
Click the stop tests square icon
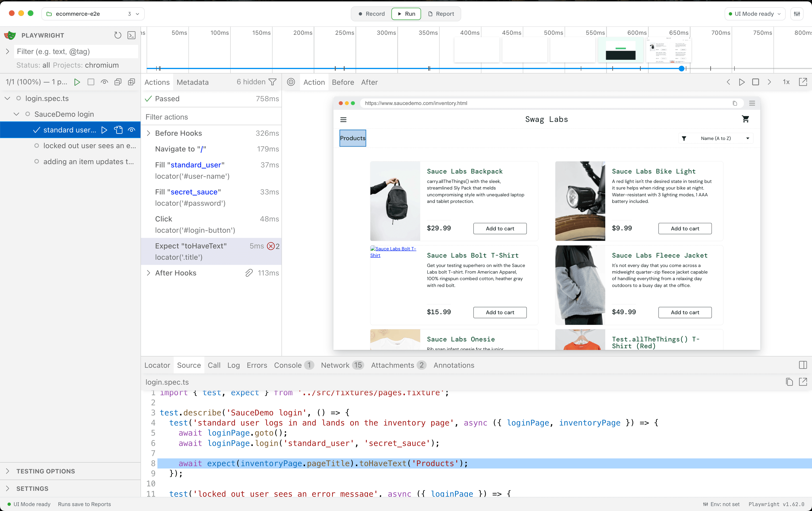click(x=91, y=82)
